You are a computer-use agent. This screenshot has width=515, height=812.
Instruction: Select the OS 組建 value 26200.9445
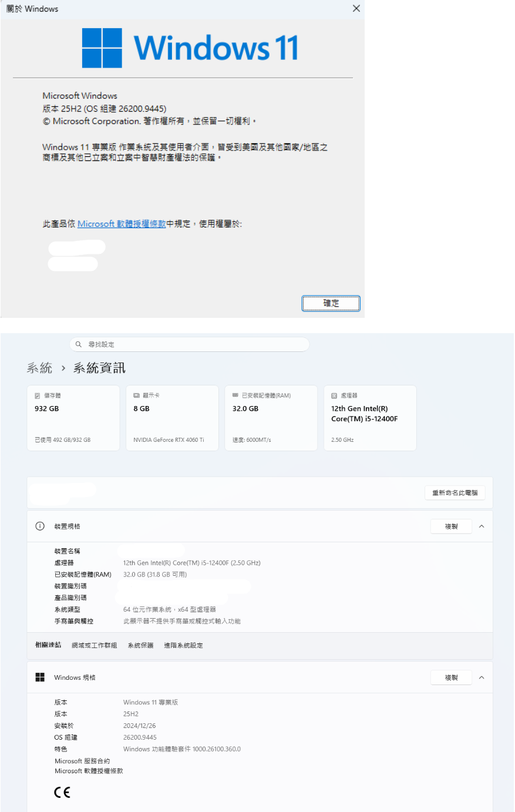pyautogui.click(x=140, y=737)
